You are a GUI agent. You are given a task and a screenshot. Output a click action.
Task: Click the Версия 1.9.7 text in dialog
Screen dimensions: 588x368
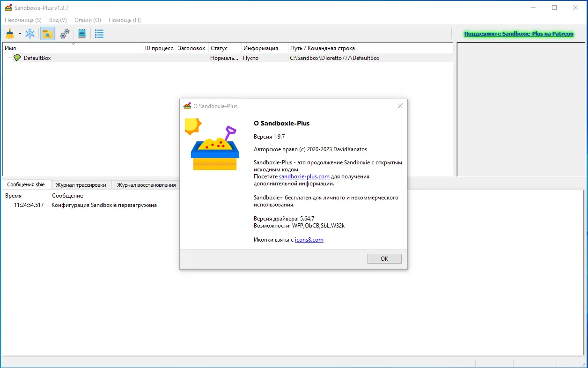(269, 137)
